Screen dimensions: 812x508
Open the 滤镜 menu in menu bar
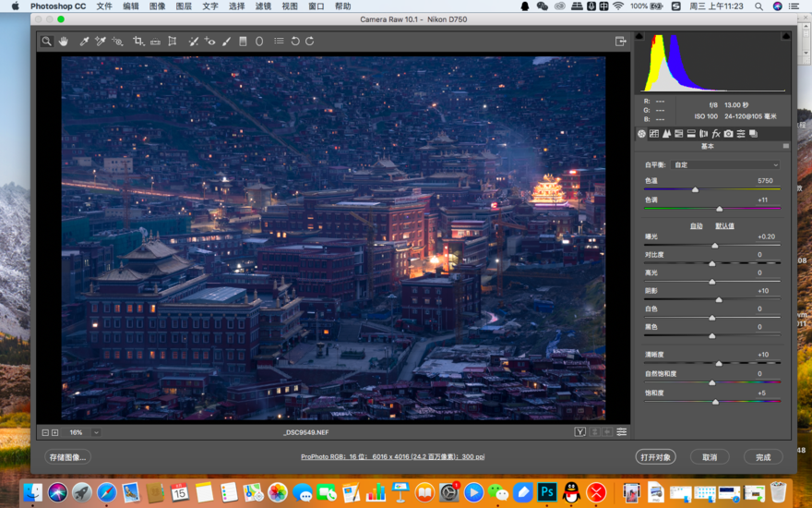pos(263,6)
